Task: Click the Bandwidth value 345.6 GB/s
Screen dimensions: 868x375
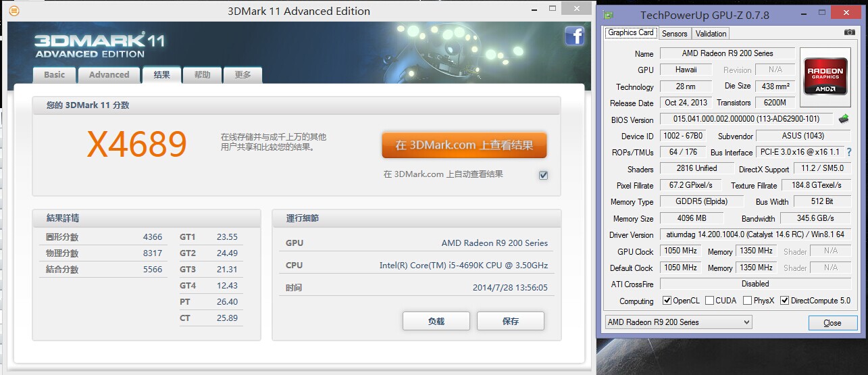Action: click(815, 218)
